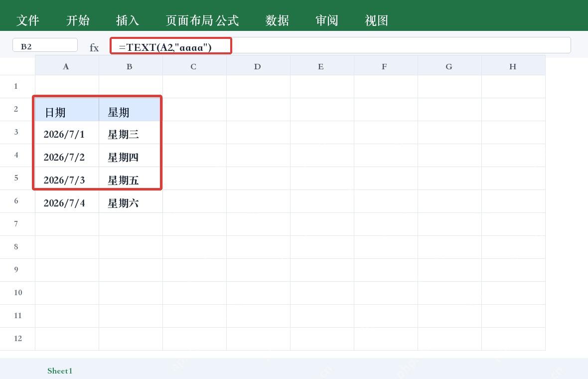Select column H header
This screenshot has height=379, width=588.
coord(513,66)
